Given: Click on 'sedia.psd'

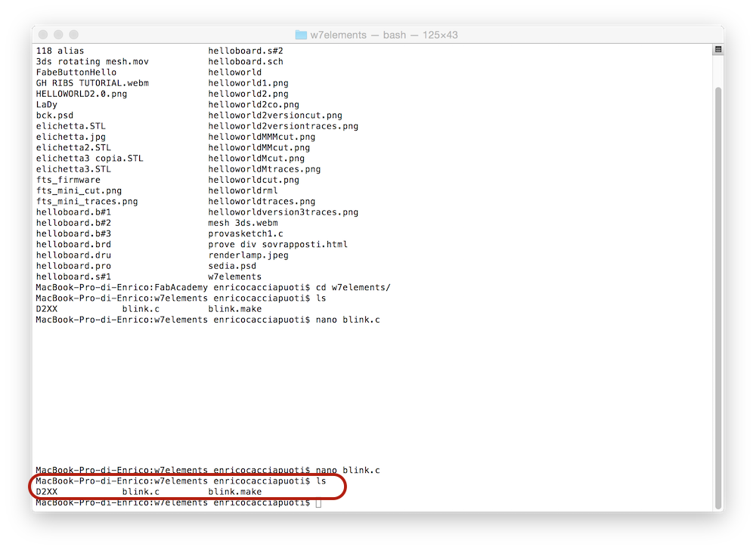Looking at the screenshot, I should pyautogui.click(x=232, y=266).
